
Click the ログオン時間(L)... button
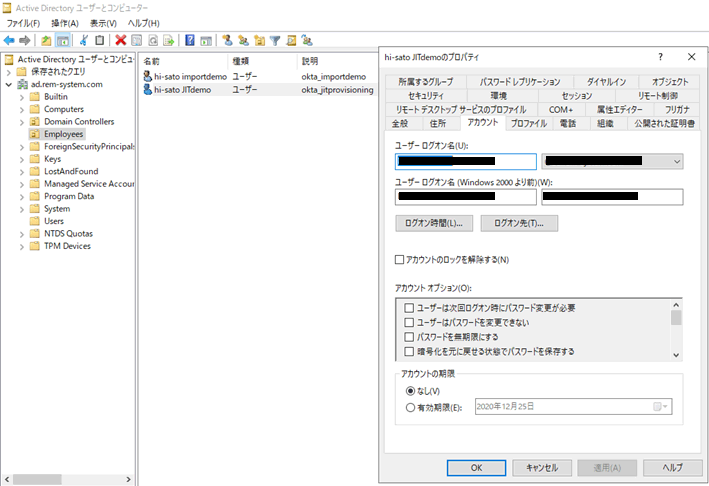[x=434, y=223]
